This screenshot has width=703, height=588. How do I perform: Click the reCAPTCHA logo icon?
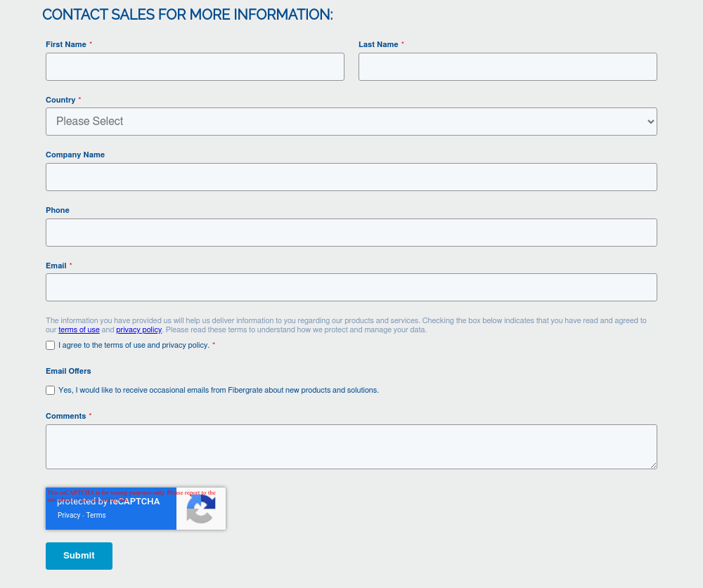(200, 509)
